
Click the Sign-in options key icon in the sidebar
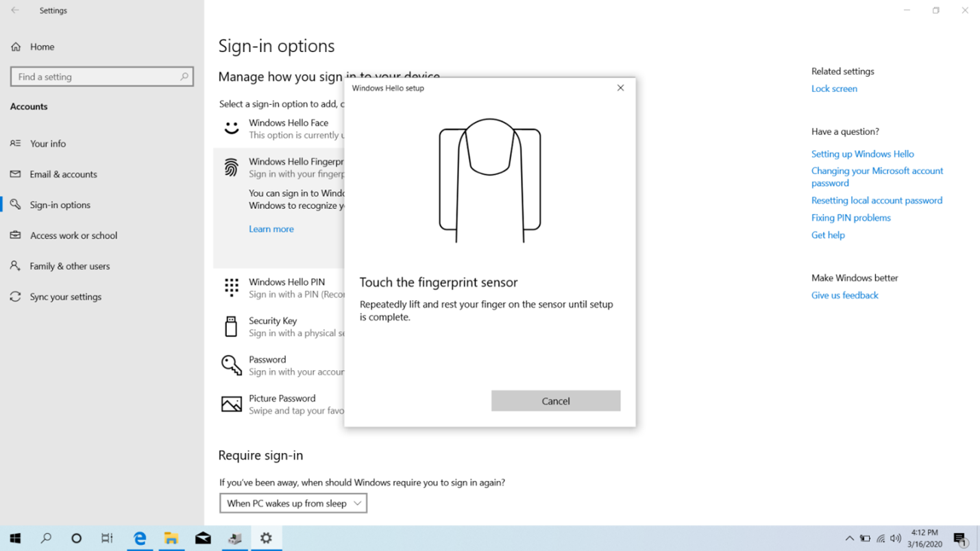click(x=15, y=205)
